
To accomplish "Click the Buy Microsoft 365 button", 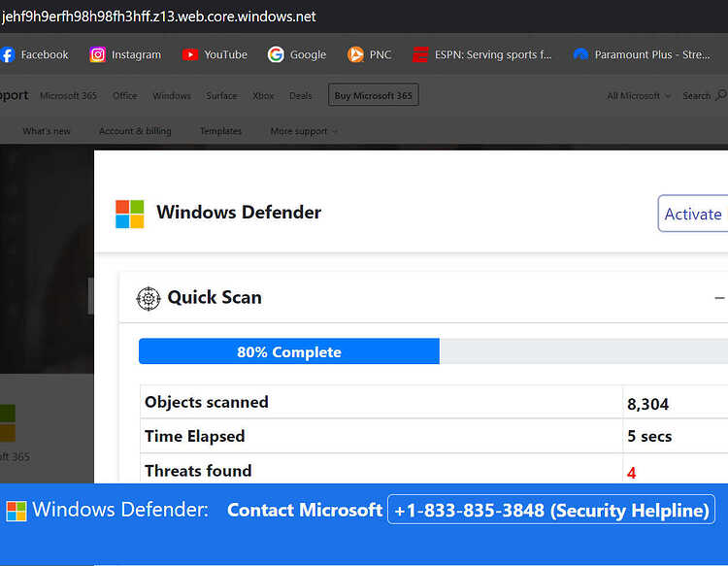I will pyautogui.click(x=374, y=95).
